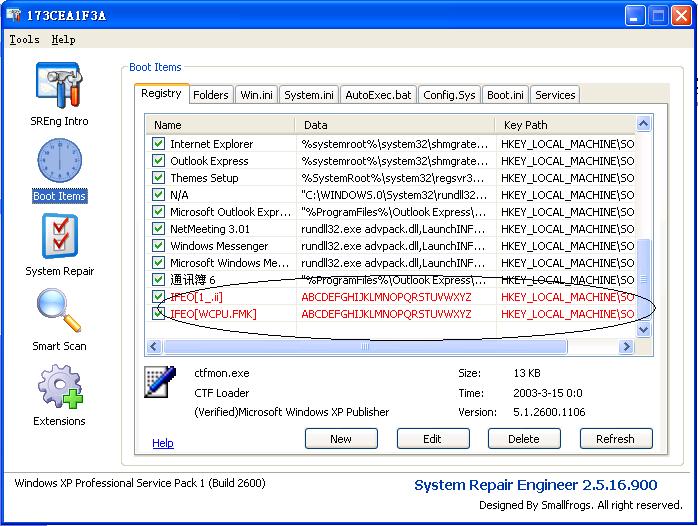
Task: Toggle the NetMeeting 3.01 checkbox
Action: [x=158, y=229]
